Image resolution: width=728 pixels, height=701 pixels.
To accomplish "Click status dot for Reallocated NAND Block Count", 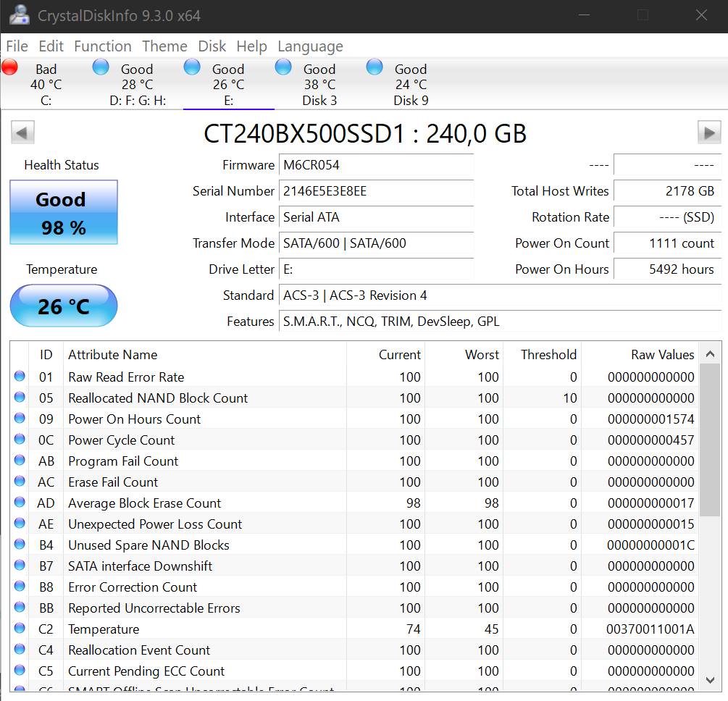I will (20, 397).
